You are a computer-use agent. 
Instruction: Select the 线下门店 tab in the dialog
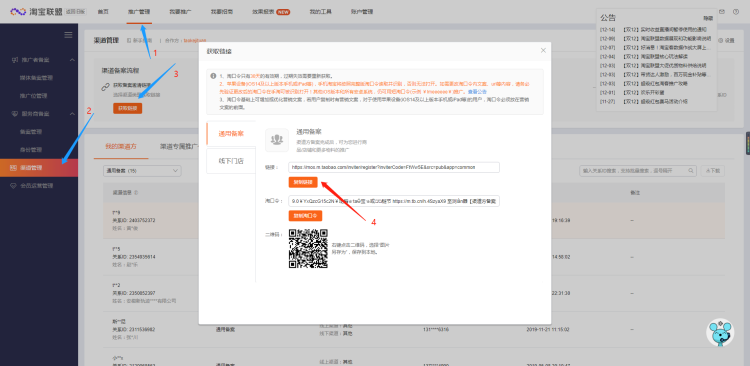click(231, 161)
